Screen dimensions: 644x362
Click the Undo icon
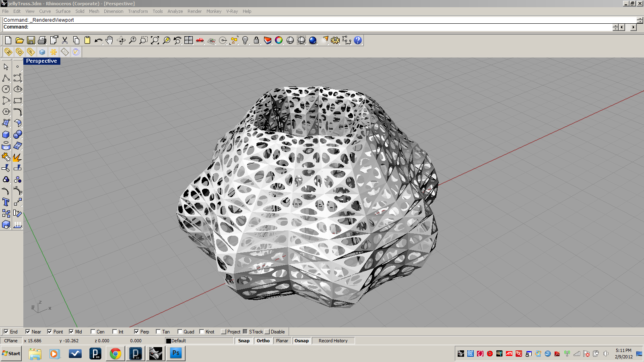click(98, 40)
